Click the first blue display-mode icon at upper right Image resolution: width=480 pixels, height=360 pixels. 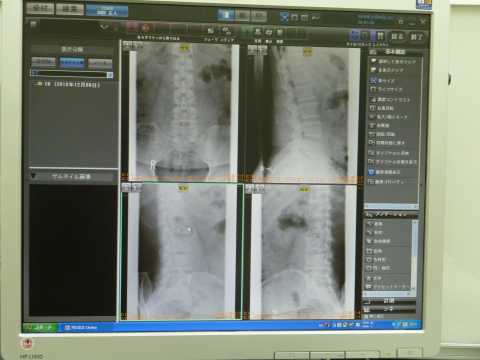(355, 36)
